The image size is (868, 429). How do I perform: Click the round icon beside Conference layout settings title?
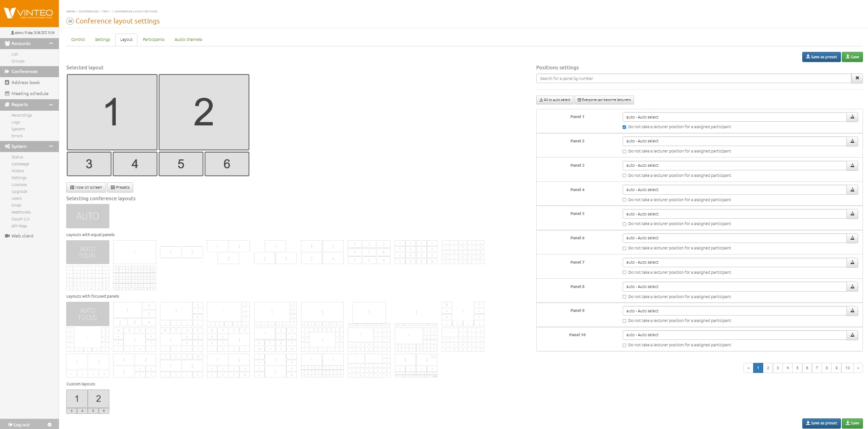(70, 21)
